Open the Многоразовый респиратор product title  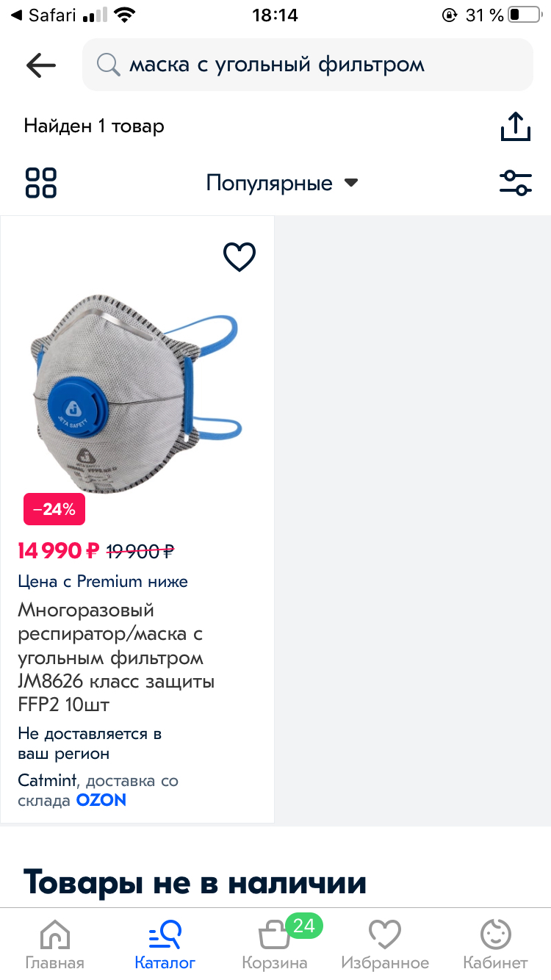coord(117,657)
